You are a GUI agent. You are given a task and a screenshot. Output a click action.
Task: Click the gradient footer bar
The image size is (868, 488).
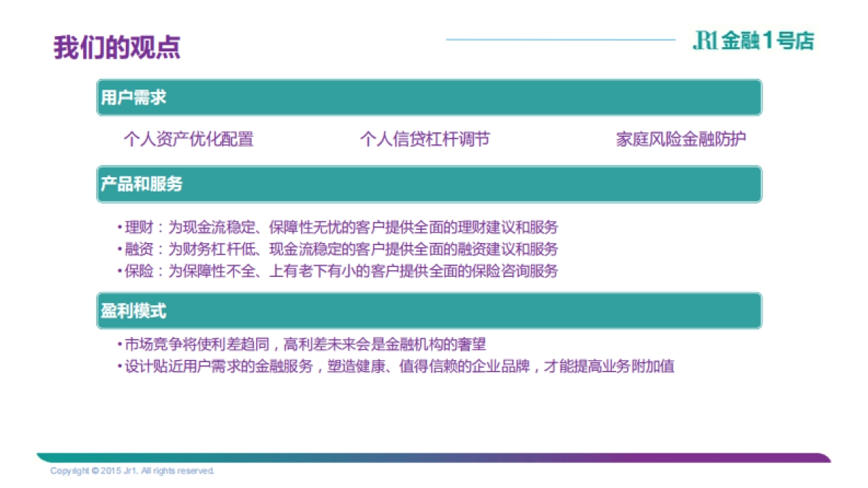coord(434,458)
